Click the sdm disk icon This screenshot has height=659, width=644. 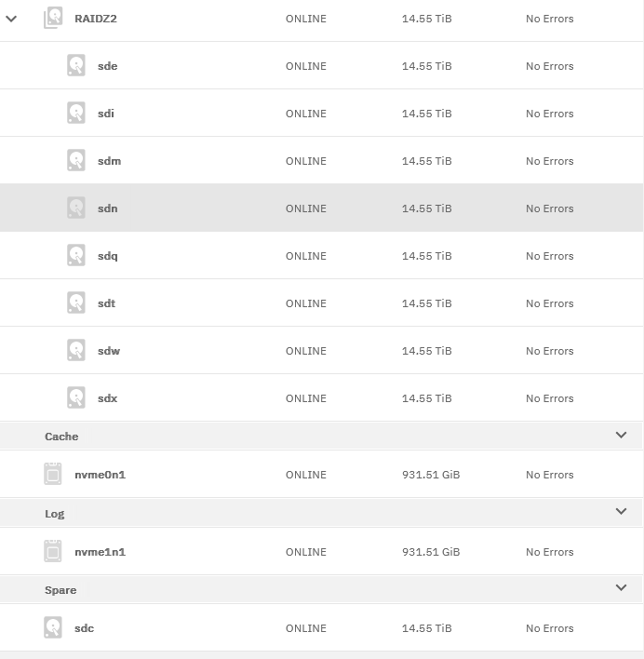76,160
